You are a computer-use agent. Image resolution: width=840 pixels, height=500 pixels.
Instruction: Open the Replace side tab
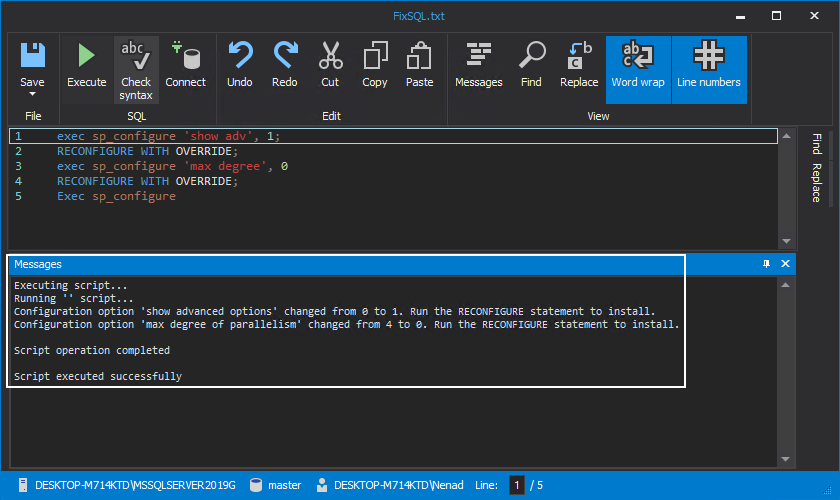816,182
